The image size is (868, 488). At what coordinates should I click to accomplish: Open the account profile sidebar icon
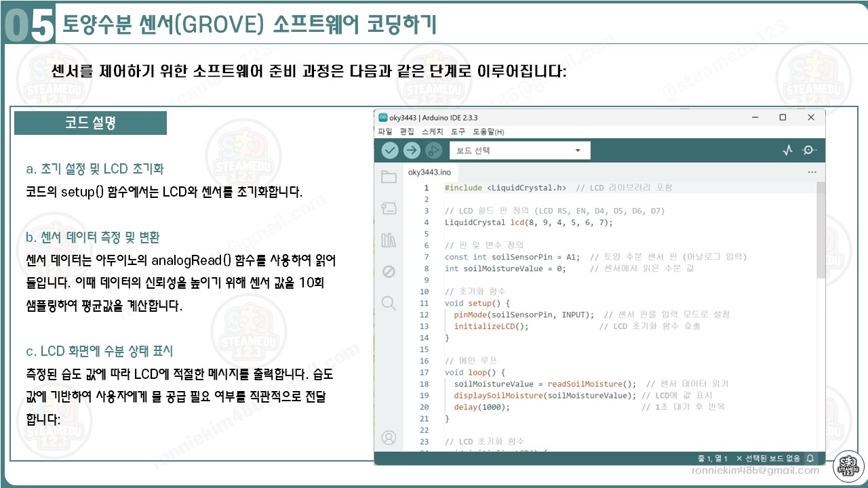pyautogui.click(x=389, y=438)
